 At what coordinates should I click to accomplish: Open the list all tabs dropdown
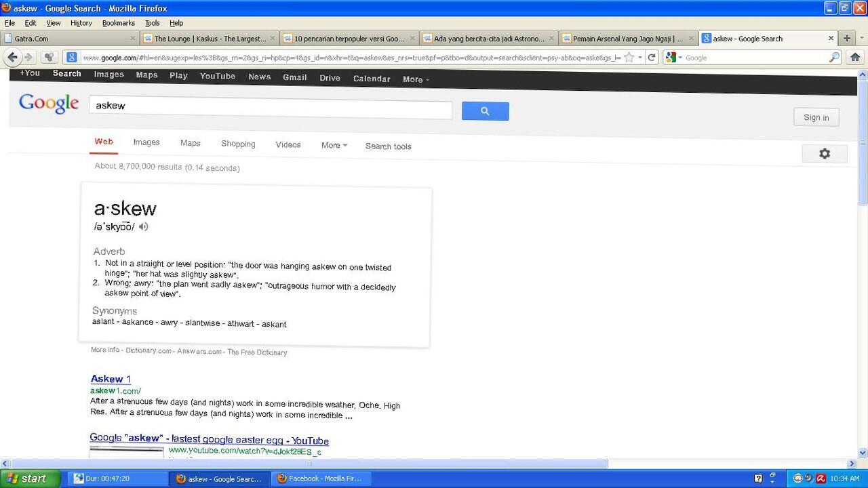[861, 39]
